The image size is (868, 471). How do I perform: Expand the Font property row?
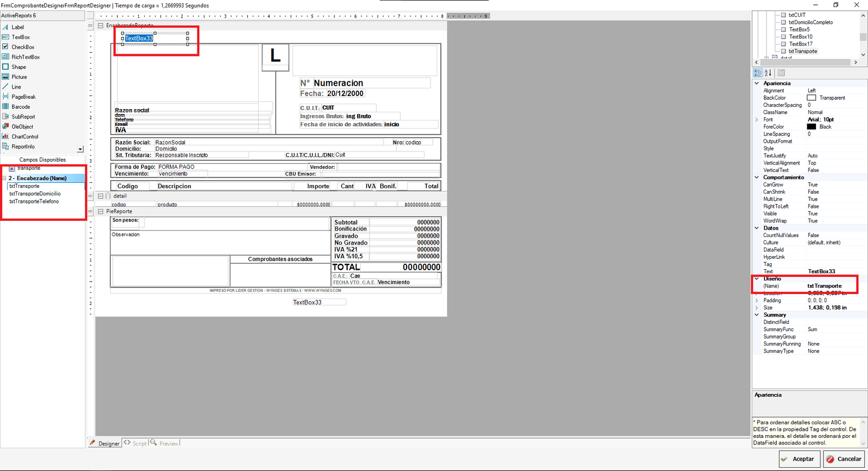click(x=757, y=120)
